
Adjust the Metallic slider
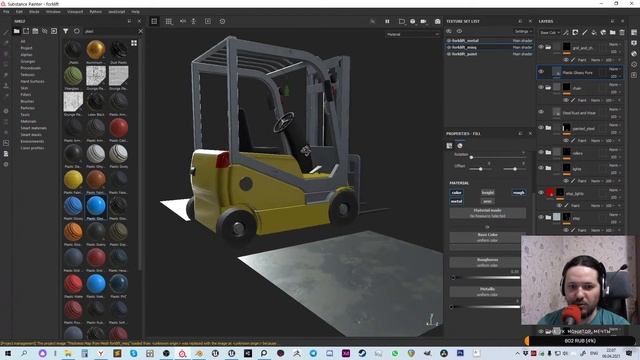coord(486,307)
